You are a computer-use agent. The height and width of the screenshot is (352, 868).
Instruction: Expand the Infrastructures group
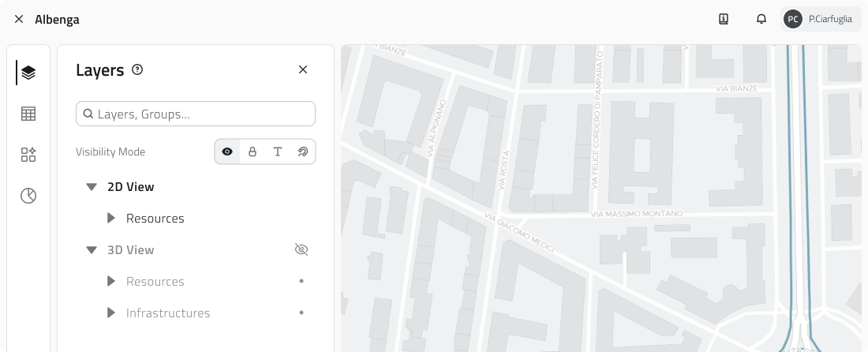(x=111, y=313)
